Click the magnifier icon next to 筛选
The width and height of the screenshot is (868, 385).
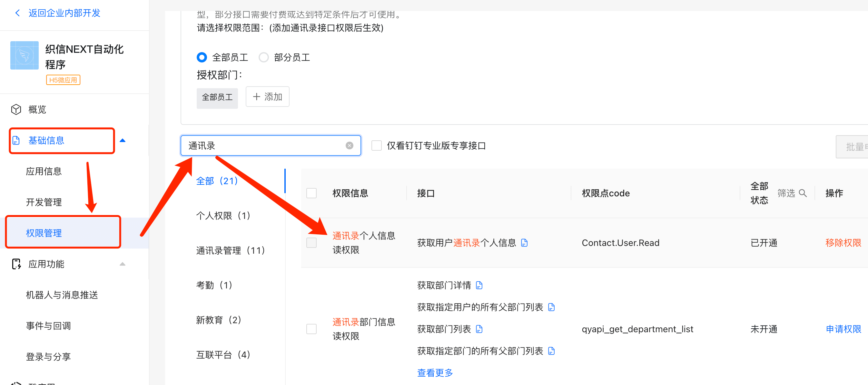tap(803, 193)
